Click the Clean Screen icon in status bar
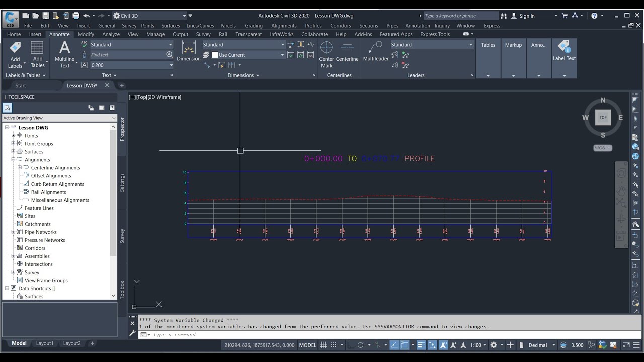Screen dimensions: 644x362 pyautogui.click(x=626, y=345)
